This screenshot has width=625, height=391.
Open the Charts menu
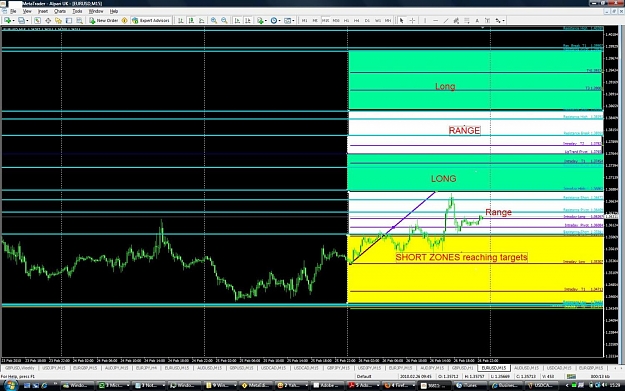(x=60, y=11)
